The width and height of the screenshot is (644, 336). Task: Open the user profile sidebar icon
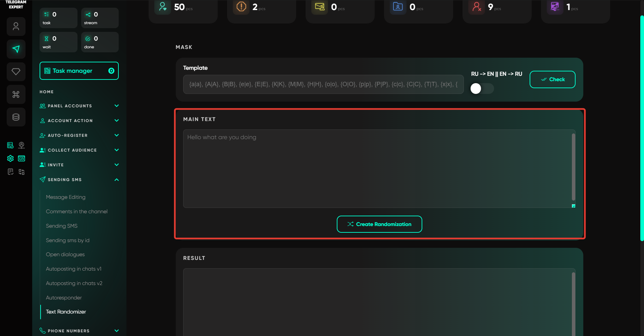pos(16,26)
